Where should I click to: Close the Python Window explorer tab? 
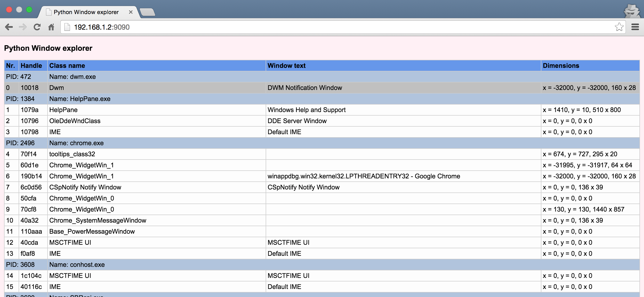(x=131, y=12)
